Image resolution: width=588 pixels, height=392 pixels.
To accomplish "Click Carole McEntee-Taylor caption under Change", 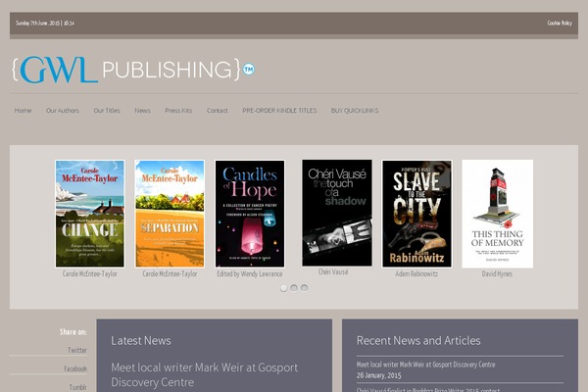I will (89, 273).
